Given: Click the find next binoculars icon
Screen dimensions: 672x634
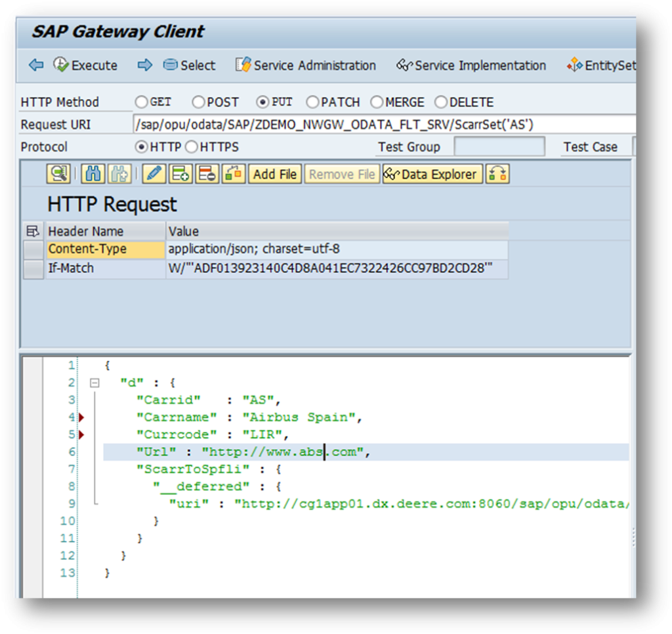Looking at the screenshot, I should (x=119, y=174).
